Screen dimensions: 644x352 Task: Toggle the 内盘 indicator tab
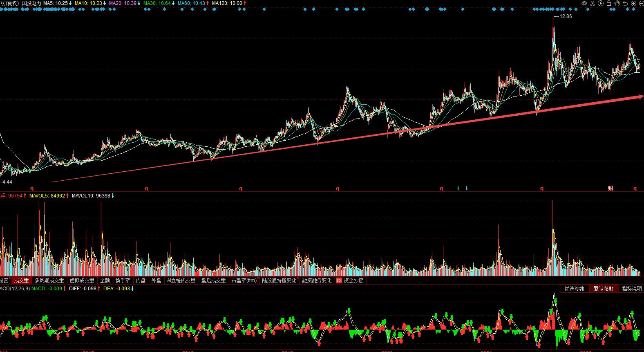(141, 281)
